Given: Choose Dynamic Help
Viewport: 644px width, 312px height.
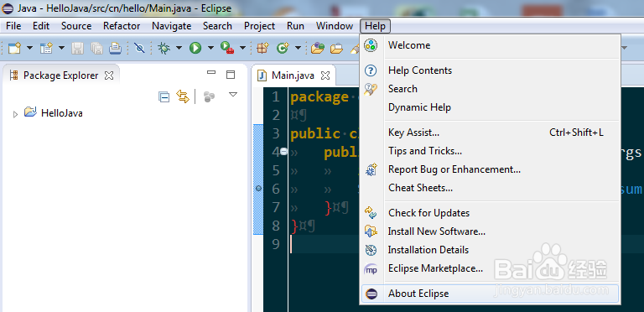Looking at the screenshot, I should (490, 107).
